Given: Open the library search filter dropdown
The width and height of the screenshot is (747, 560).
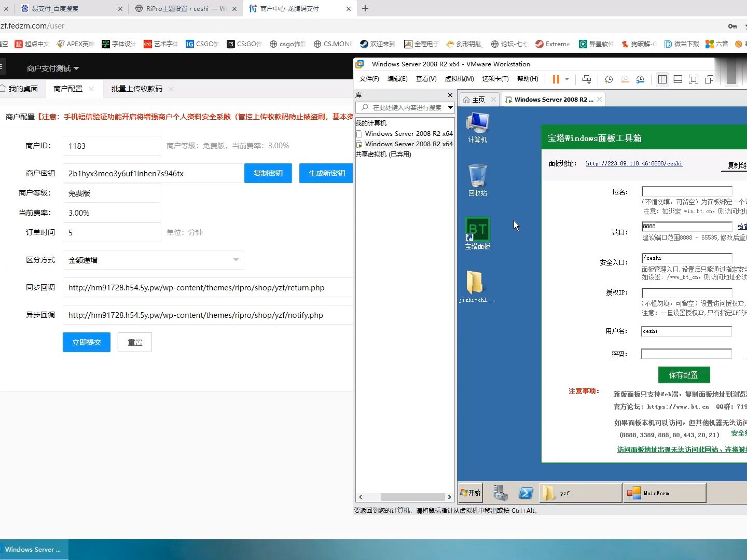Looking at the screenshot, I should click(x=450, y=108).
